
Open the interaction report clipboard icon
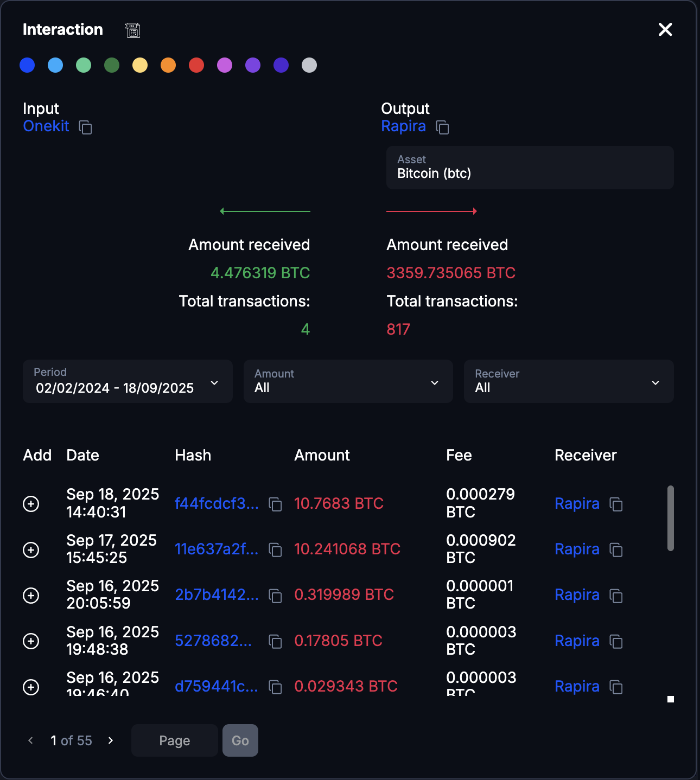(132, 30)
